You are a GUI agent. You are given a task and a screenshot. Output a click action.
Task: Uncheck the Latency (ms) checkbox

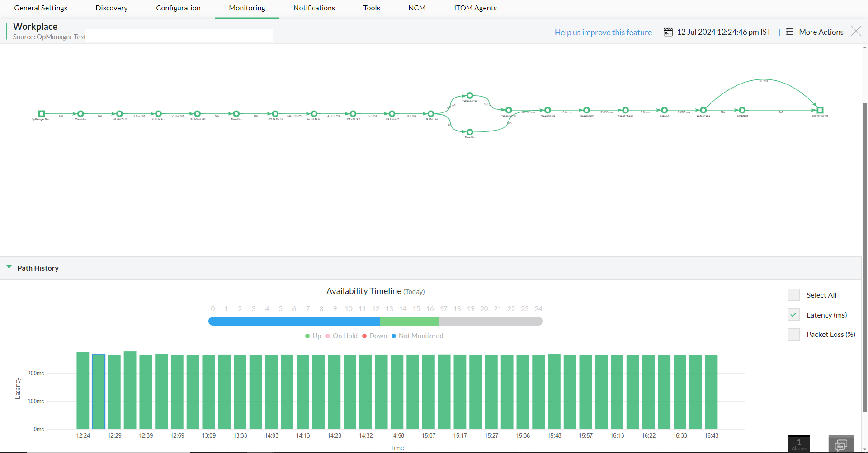[x=793, y=314]
